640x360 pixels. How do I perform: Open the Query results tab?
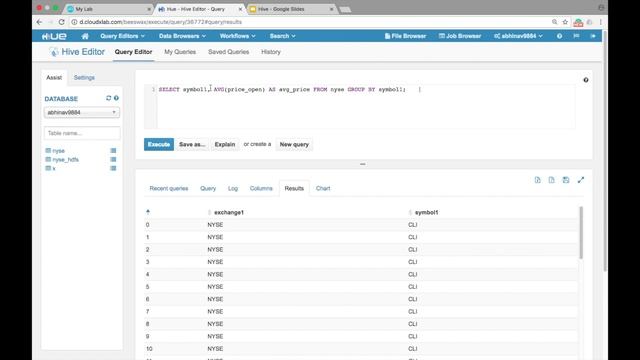click(x=208, y=188)
